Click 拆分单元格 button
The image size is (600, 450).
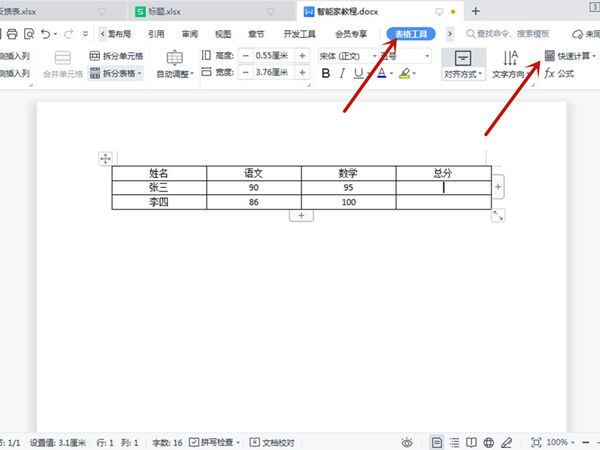[x=116, y=56]
